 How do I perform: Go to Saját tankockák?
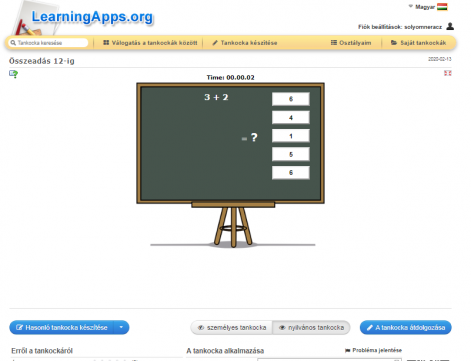pos(418,43)
